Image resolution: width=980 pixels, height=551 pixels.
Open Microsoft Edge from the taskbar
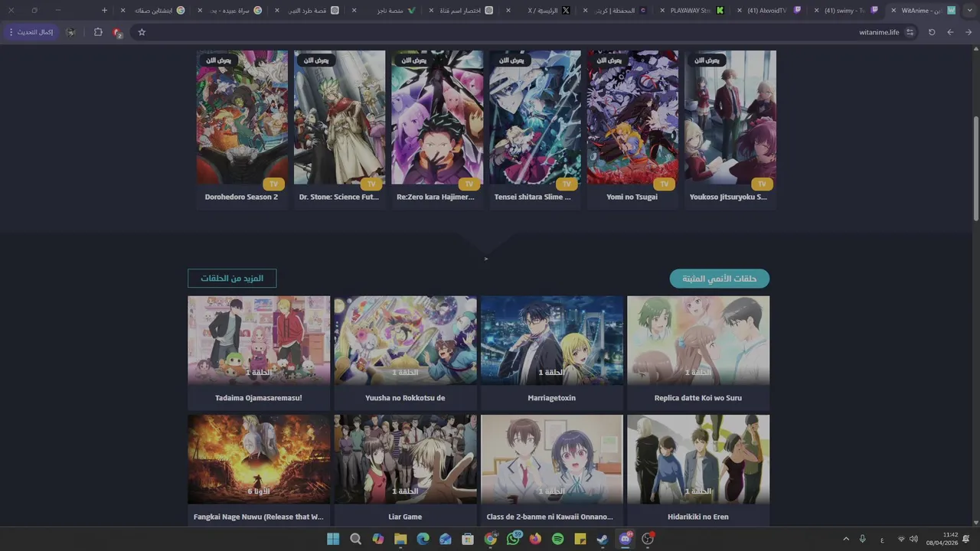tap(423, 539)
